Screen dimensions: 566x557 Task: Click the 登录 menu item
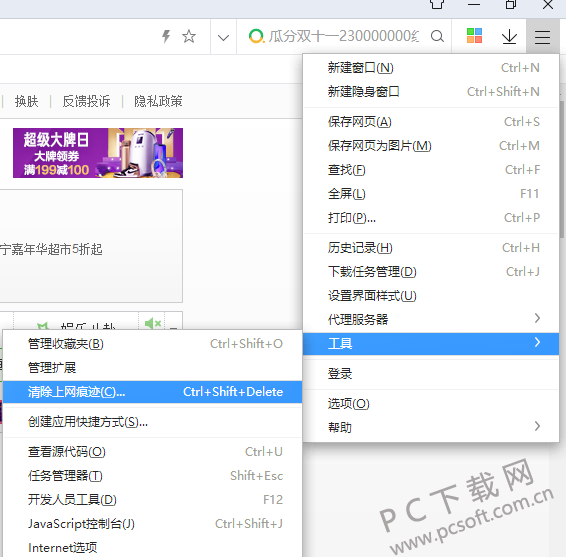(431, 373)
